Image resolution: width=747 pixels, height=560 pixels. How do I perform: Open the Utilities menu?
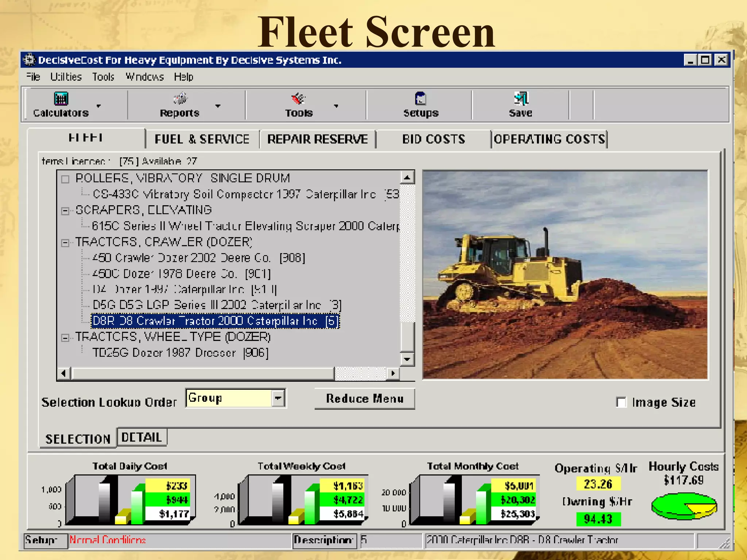(66, 77)
